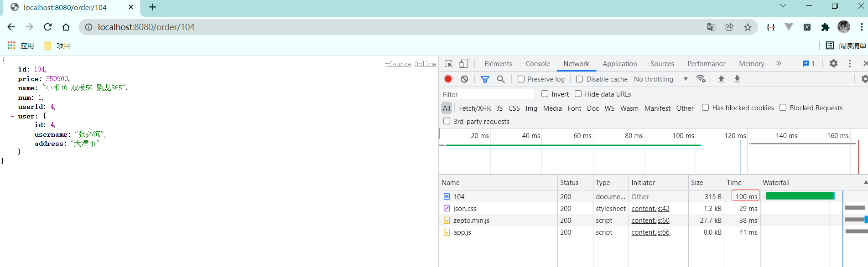Open the extensions puzzle piece menu
This screenshot has width=868, height=267.
click(x=825, y=27)
